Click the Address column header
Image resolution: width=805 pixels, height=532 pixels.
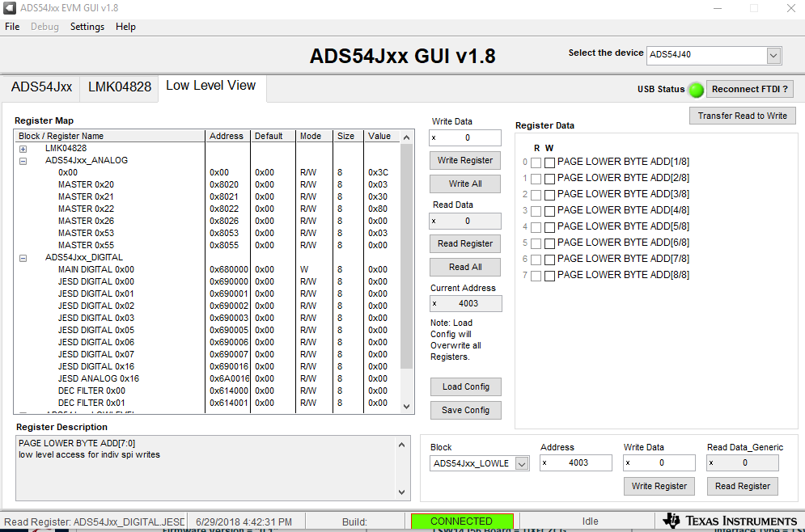coord(227,136)
